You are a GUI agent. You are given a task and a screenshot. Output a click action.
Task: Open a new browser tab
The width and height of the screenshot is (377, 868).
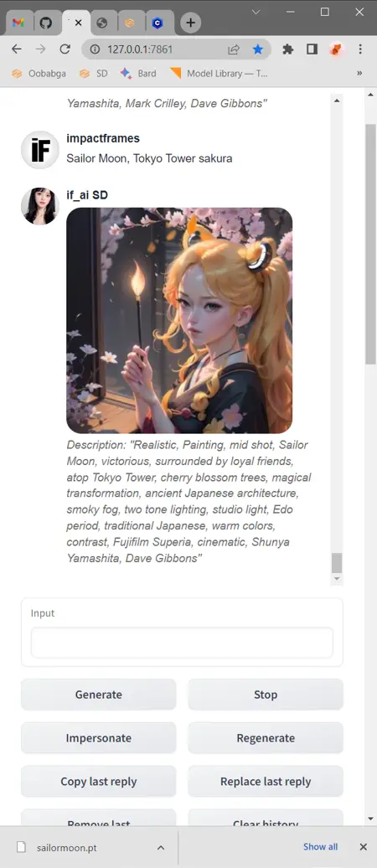[190, 23]
